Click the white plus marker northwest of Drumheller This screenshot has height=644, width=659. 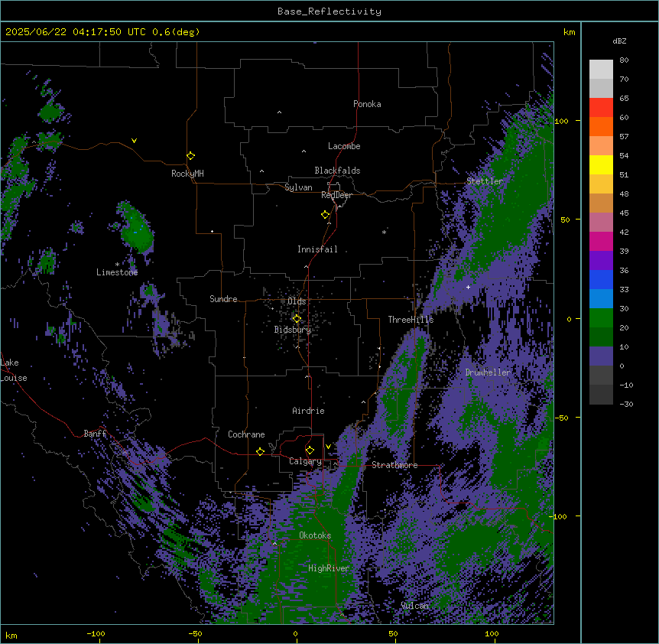click(x=468, y=287)
